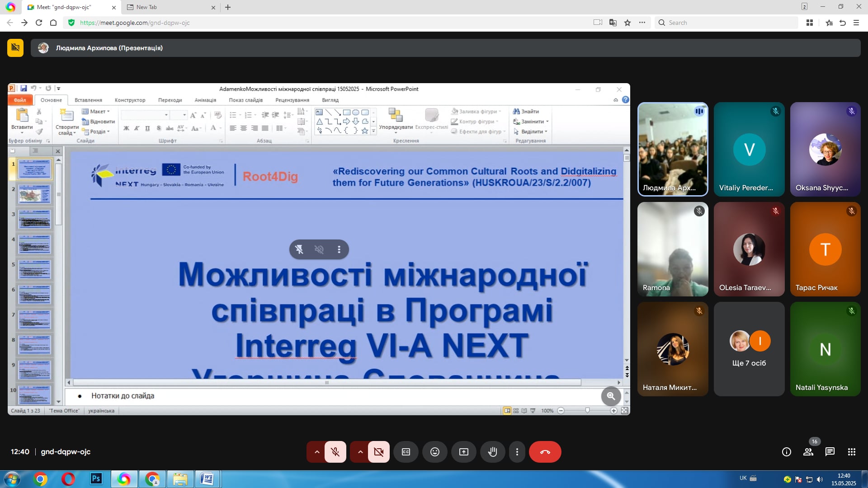This screenshot has height=488, width=868.
Task: Open meeting details info icon
Action: tap(787, 452)
